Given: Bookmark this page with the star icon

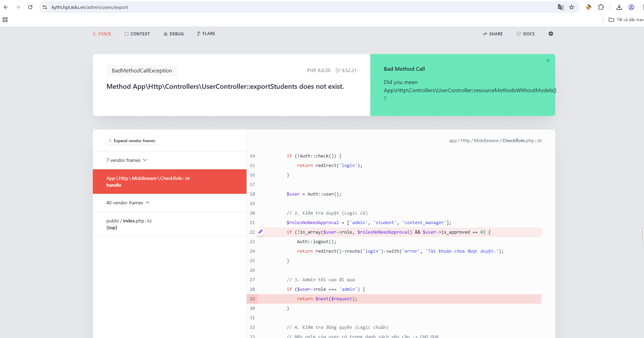Looking at the screenshot, I should (x=572, y=7).
